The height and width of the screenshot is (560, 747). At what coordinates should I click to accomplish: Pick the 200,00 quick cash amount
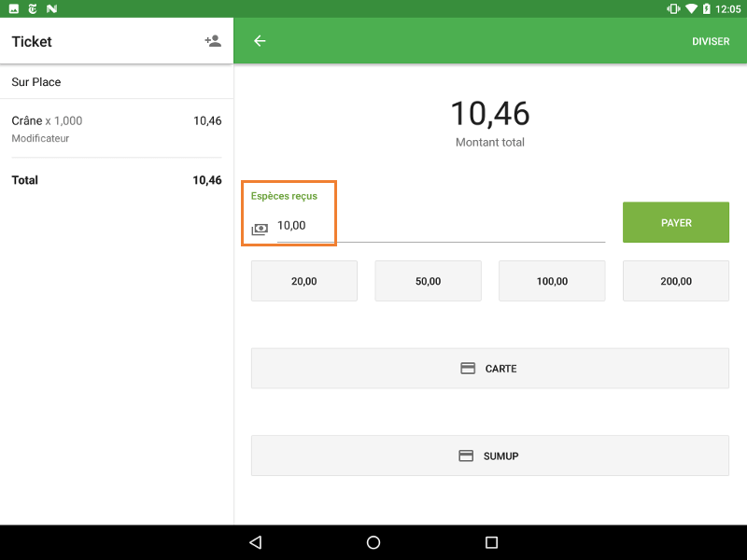(x=675, y=281)
